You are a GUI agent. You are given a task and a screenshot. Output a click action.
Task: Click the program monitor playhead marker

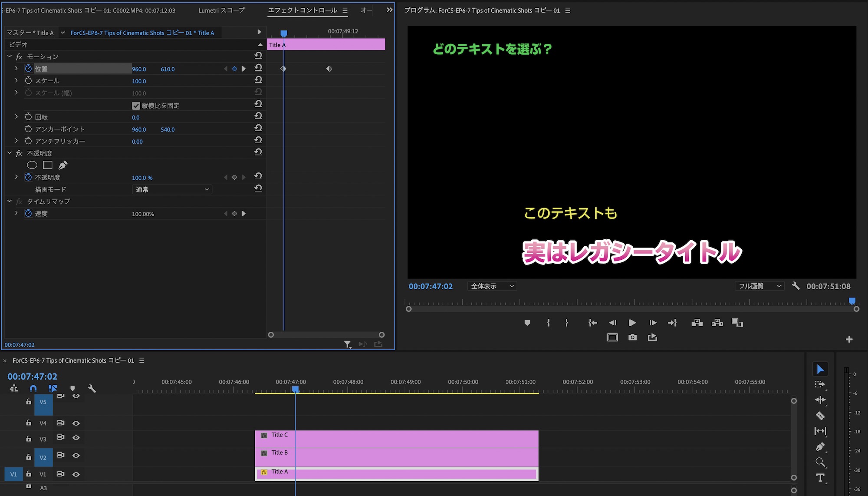pyautogui.click(x=852, y=301)
